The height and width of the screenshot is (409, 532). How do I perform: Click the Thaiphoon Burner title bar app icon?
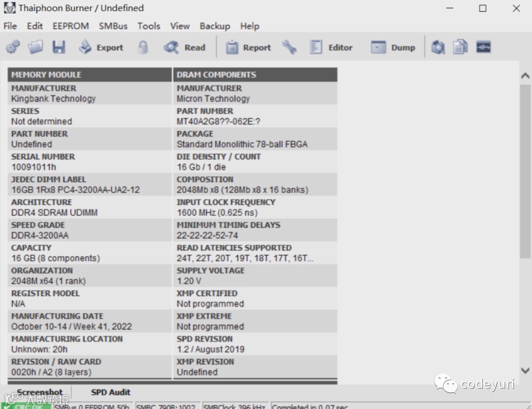[x=9, y=8]
